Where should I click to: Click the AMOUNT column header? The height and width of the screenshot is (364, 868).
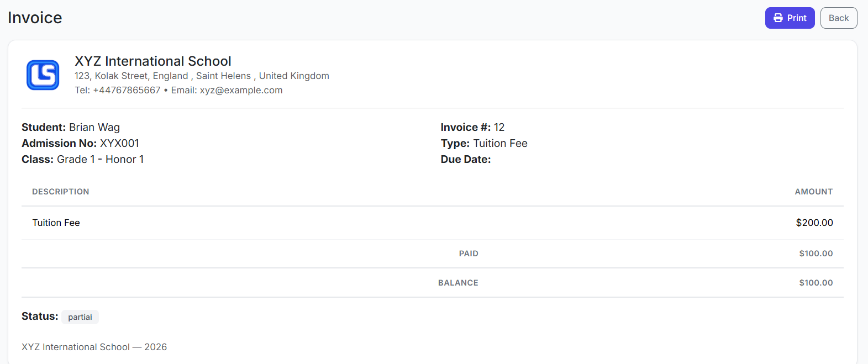pyautogui.click(x=813, y=192)
